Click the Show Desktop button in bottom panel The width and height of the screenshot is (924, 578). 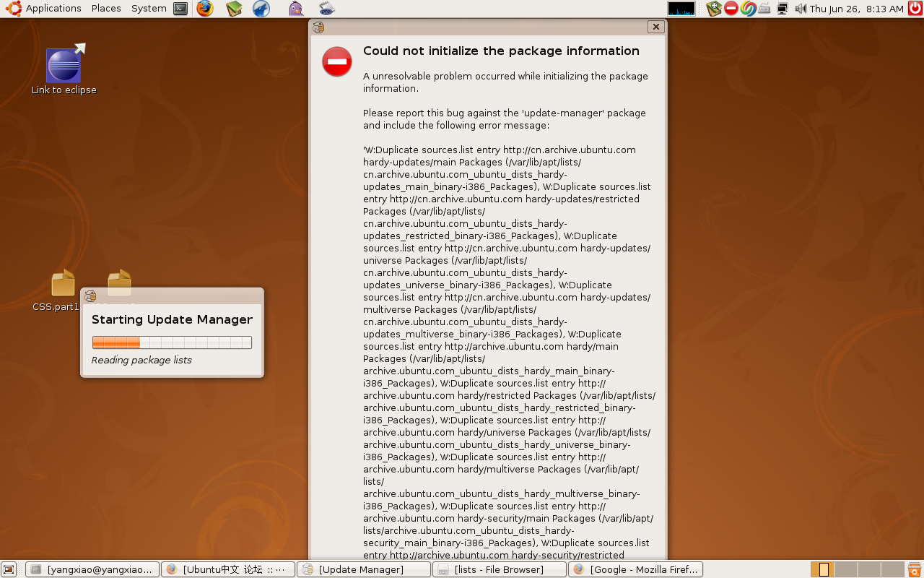point(9,569)
